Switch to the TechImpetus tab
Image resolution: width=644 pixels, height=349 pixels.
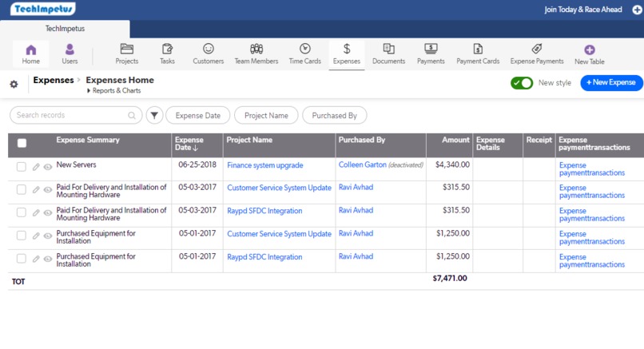pos(65,29)
